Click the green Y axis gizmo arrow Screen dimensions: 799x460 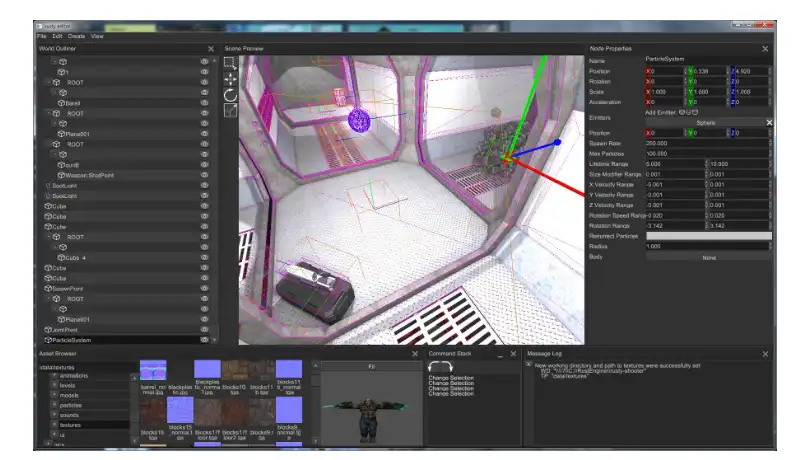[x=527, y=105]
